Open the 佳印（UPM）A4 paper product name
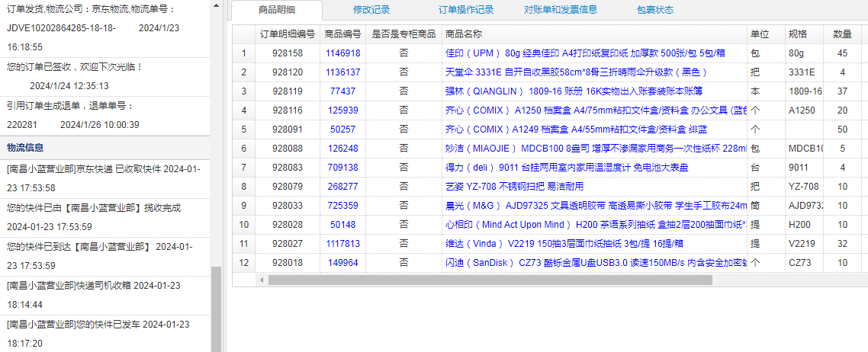 click(x=585, y=53)
